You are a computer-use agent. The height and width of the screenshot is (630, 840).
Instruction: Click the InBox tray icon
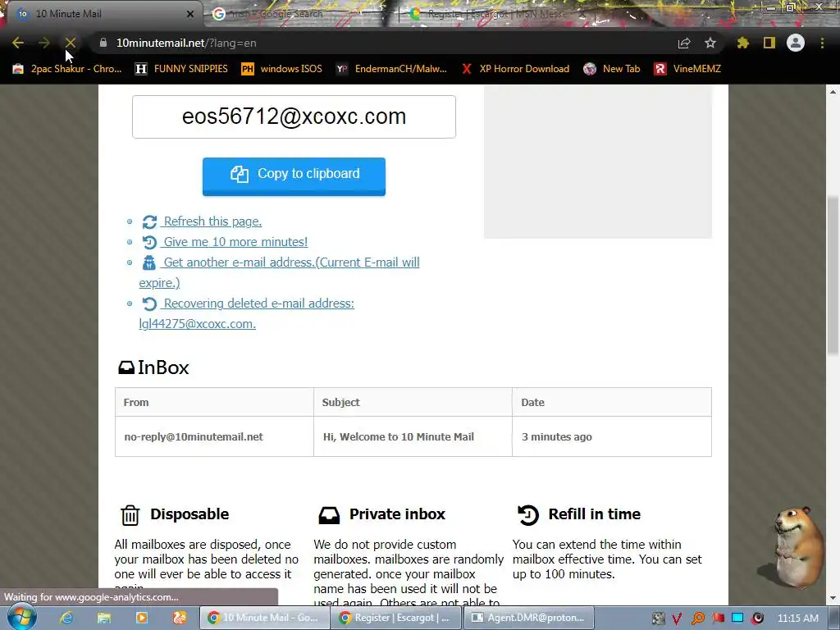coord(126,367)
